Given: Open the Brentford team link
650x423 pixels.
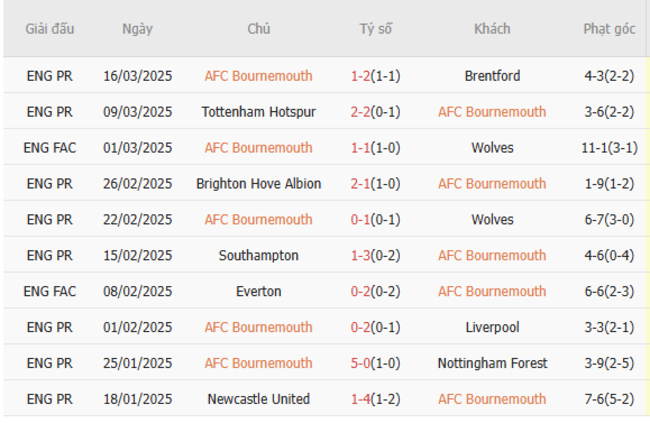Looking at the screenshot, I should pos(492,76).
